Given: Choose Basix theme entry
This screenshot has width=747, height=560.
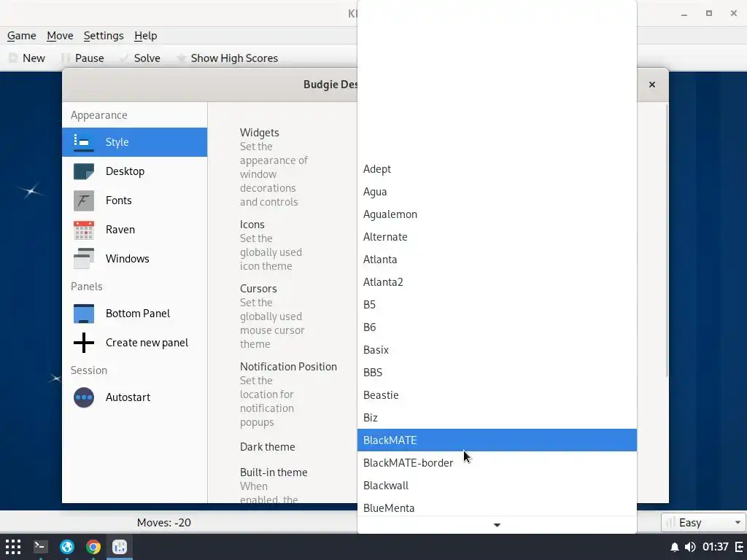Looking at the screenshot, I should coord(497,350).
